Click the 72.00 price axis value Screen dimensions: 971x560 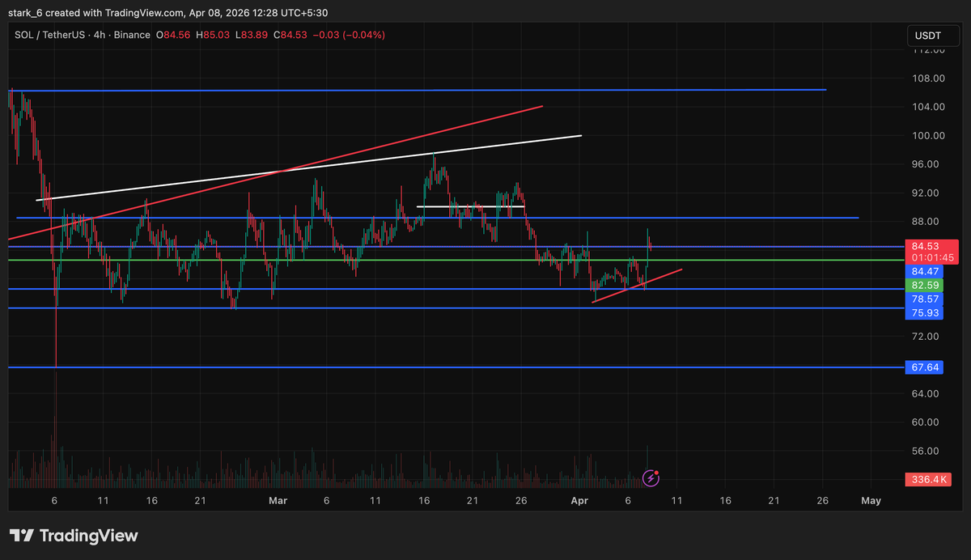point(926,337)
